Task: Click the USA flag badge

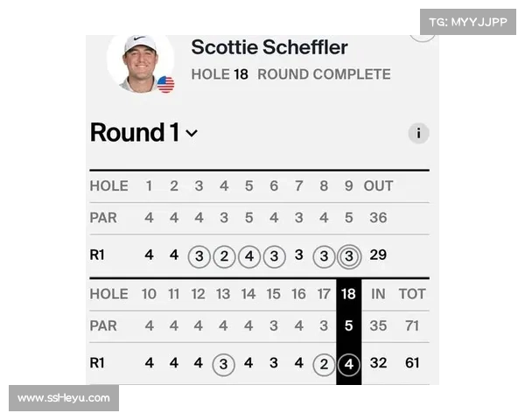Action: click(165, 84)
